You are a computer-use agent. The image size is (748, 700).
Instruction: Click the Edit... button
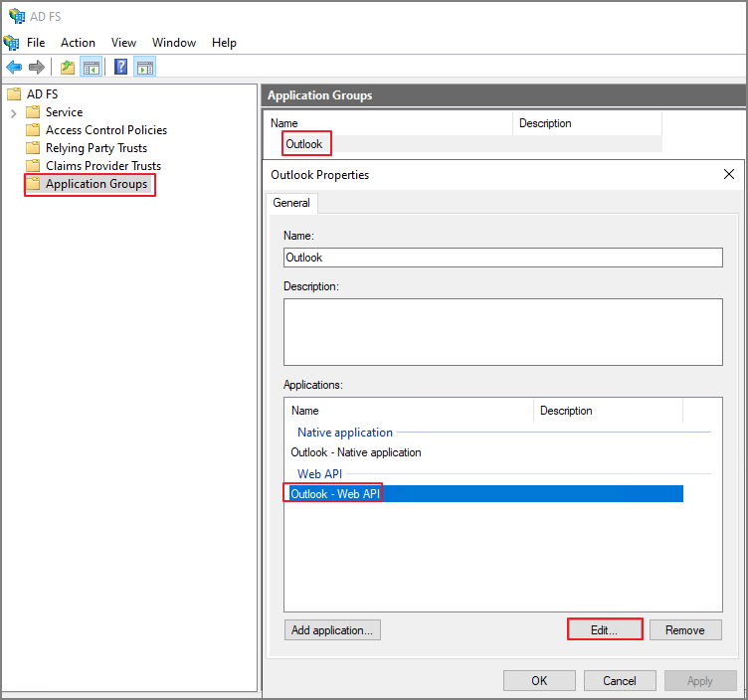605,630
